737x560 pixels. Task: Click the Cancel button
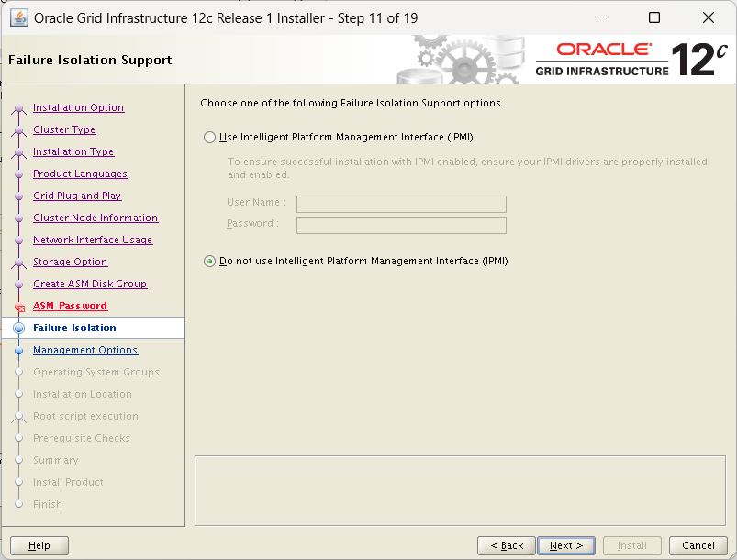tap(698, 545)
